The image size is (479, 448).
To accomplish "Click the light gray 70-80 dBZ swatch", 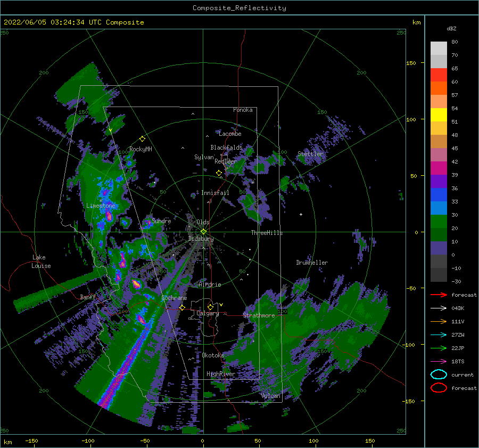I will click(439, 48).
